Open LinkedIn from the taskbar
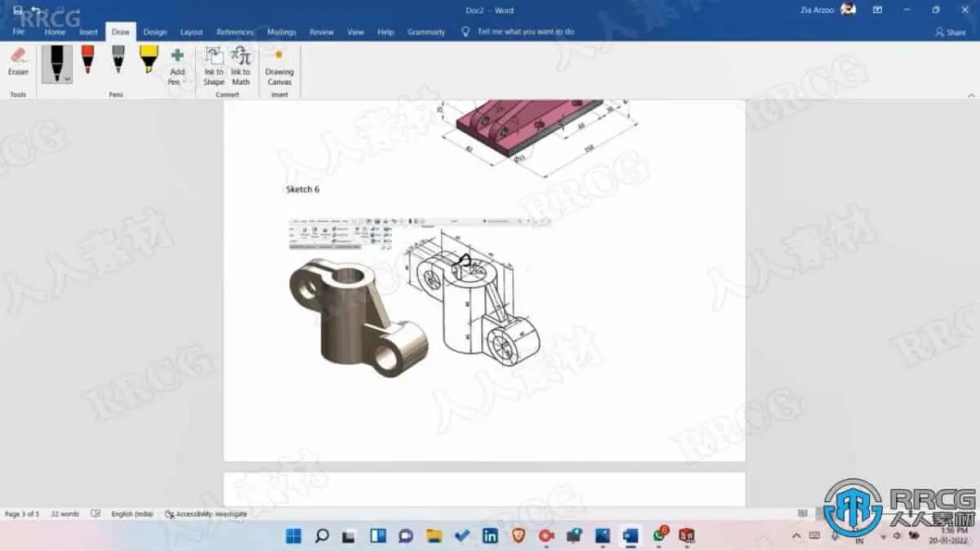This screenshot has height=551, width=980. [490, 536]
